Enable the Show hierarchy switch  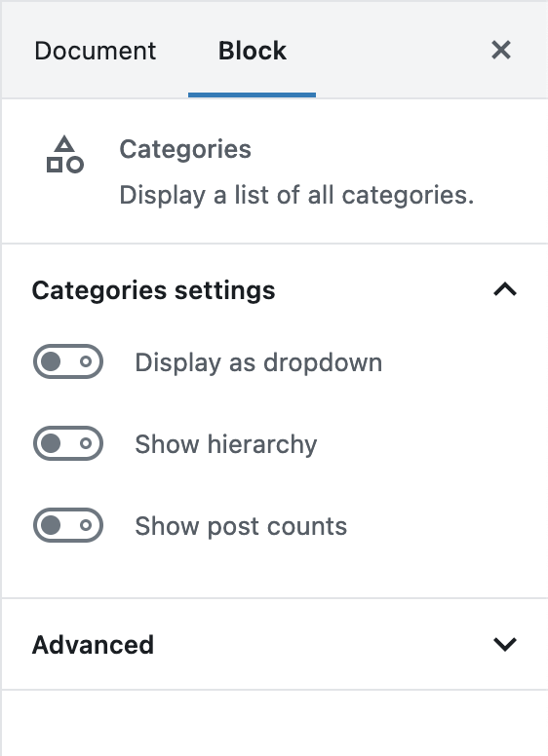(x=68, y=443)
